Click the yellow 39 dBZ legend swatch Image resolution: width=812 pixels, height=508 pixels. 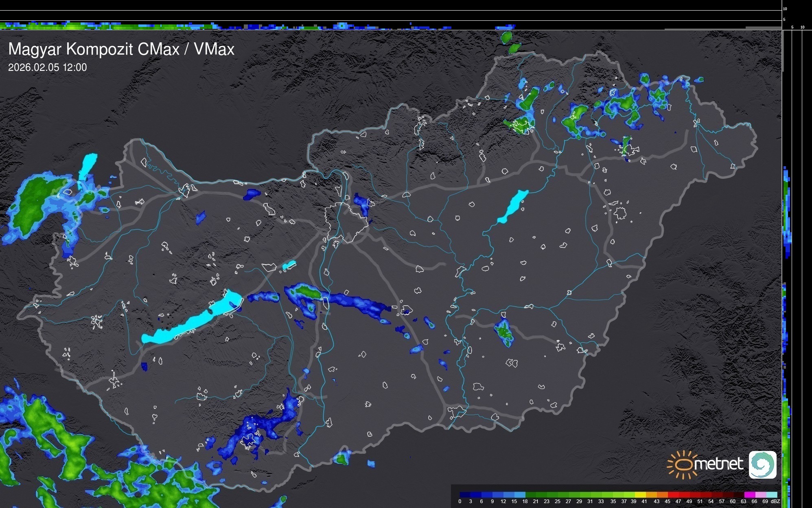(641, 495)
